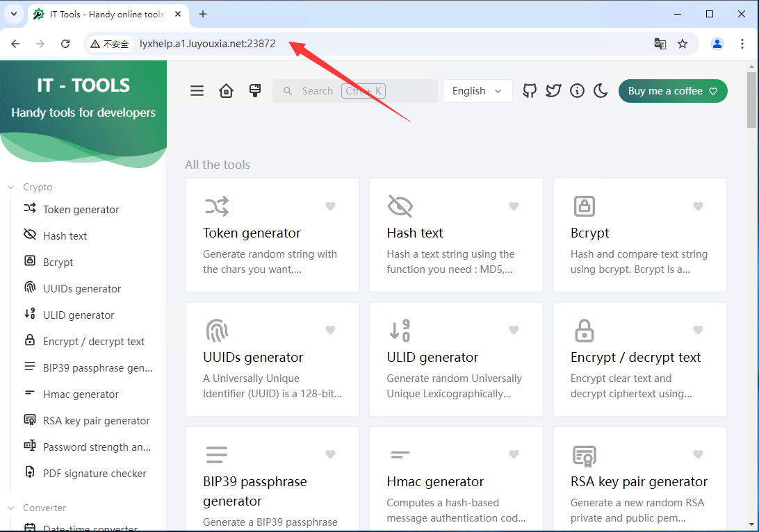Viewport: 759px width, 532px height.
Task: Focus the Search tools field
Action: [354, 91]
